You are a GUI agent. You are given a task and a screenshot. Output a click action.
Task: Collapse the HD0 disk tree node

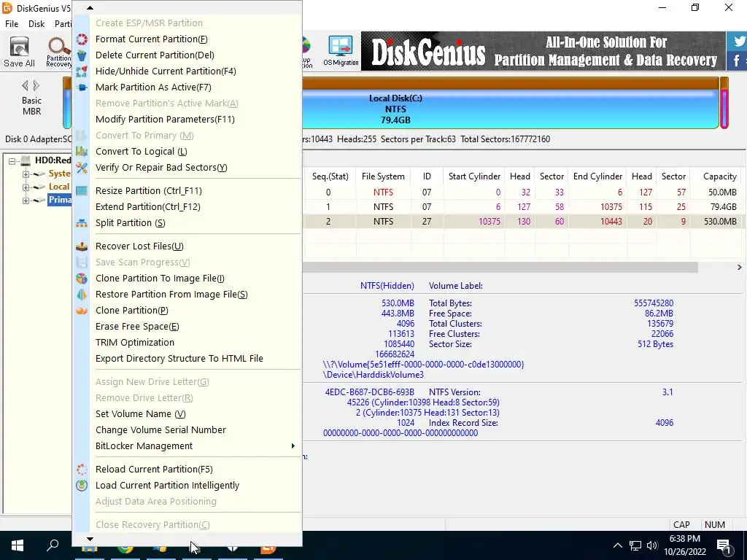click(x=12, y=161)
